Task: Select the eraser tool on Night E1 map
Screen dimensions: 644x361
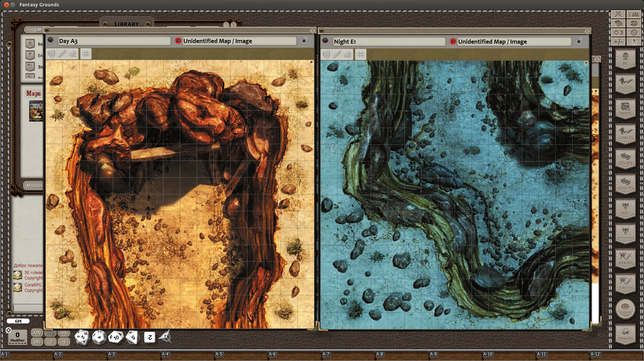Action: [x=347, y=54]
